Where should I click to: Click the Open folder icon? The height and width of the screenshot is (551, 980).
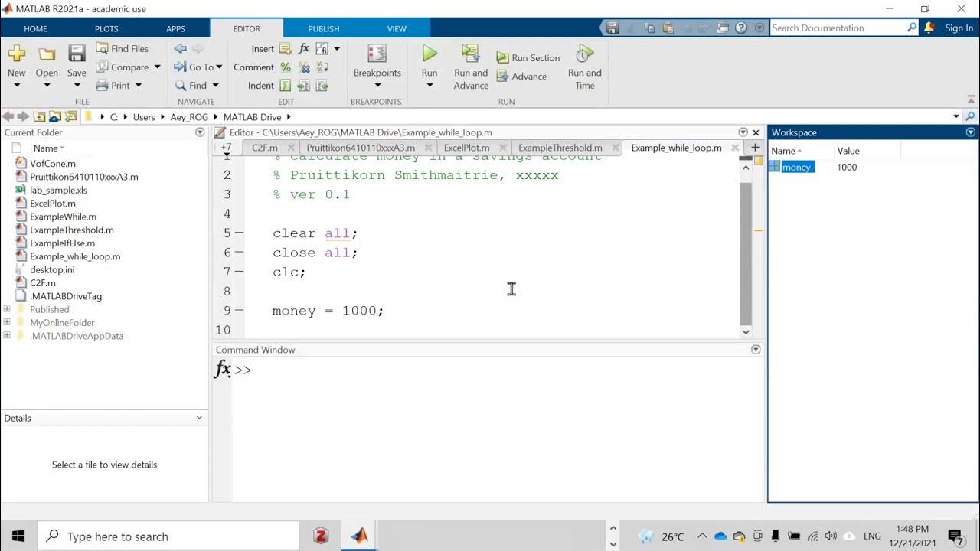pyautogui.click(x=47, y=54)
